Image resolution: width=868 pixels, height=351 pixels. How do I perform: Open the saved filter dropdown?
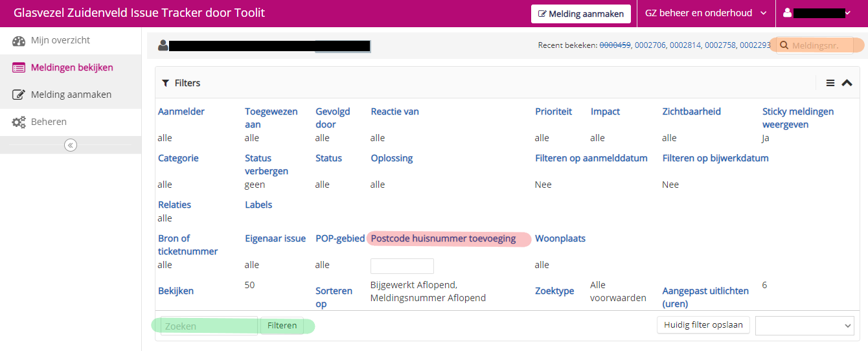(805, 326)
